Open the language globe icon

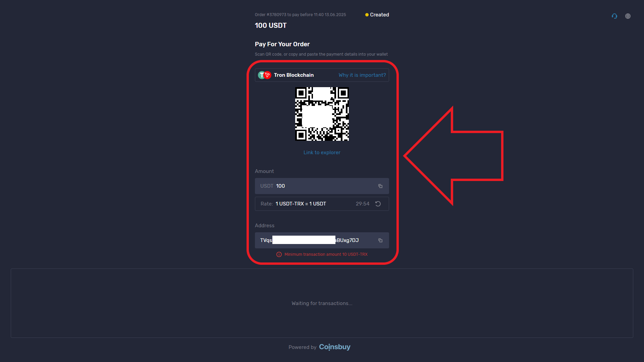(628, 16)
